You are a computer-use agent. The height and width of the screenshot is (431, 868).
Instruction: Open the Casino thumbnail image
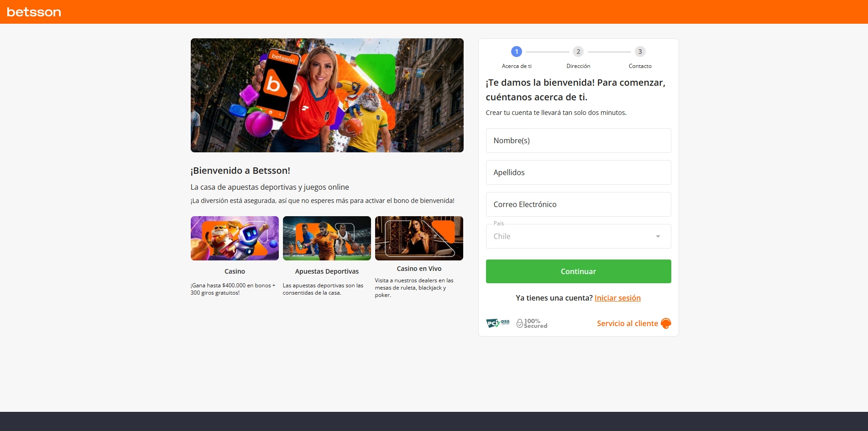(235, 238)
